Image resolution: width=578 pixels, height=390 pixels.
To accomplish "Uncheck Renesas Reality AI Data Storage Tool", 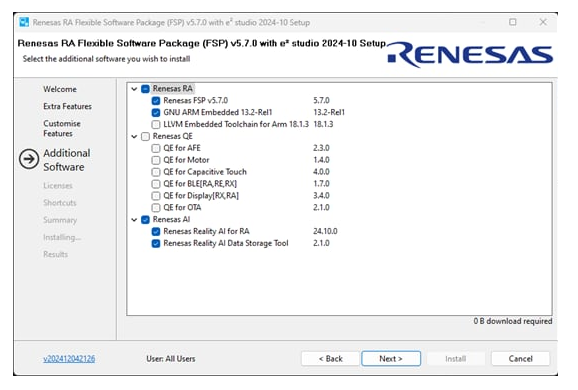I will tap(156, 243).
